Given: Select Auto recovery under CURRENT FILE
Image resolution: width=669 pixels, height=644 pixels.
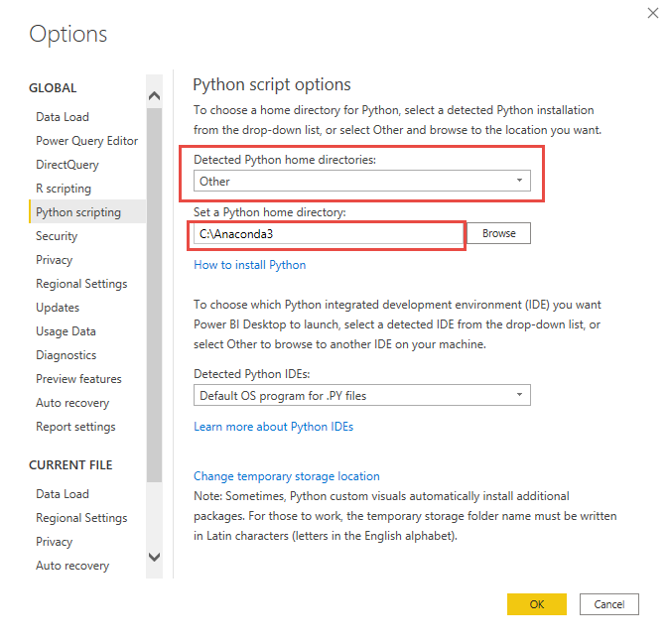Looking at the screenshot, I should pyautogui.click(x=72, y=566).
